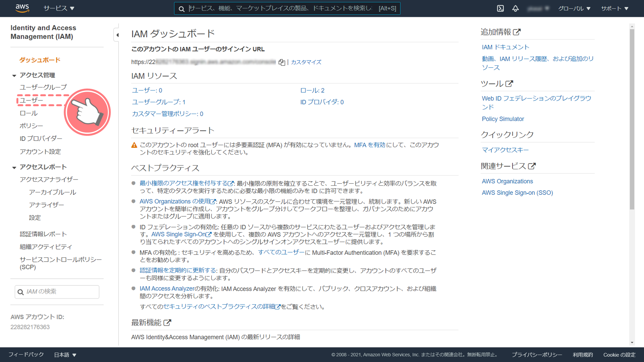This screenshot has width=644, height=362.
Task: Open the notifications bell icon
Action: pos(515,8)
